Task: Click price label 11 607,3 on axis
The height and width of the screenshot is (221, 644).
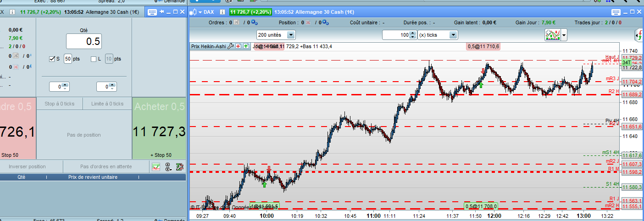Action: [632, 164]
